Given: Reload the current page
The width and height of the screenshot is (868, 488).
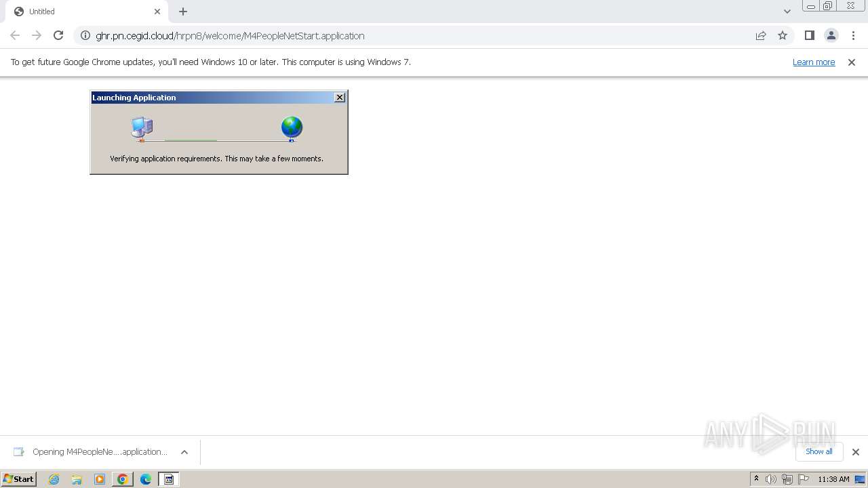Looking at the screenshot, I should click(x=58, y=35).
